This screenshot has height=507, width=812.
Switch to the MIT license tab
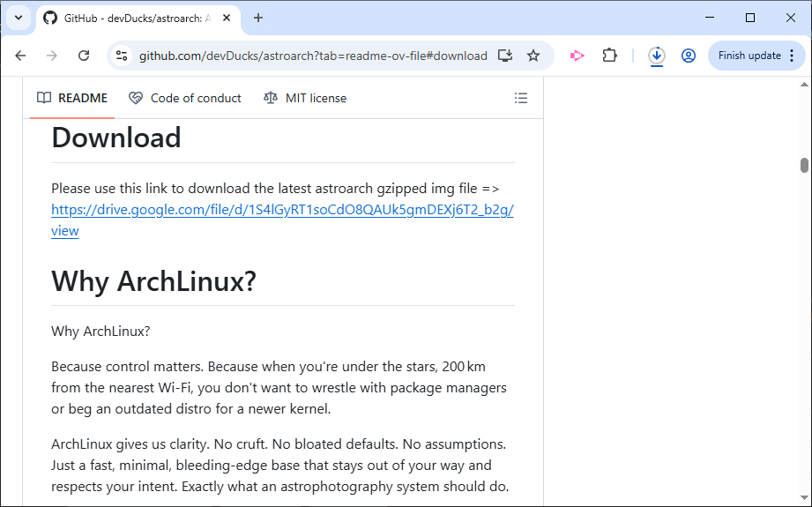click(305, 98)
